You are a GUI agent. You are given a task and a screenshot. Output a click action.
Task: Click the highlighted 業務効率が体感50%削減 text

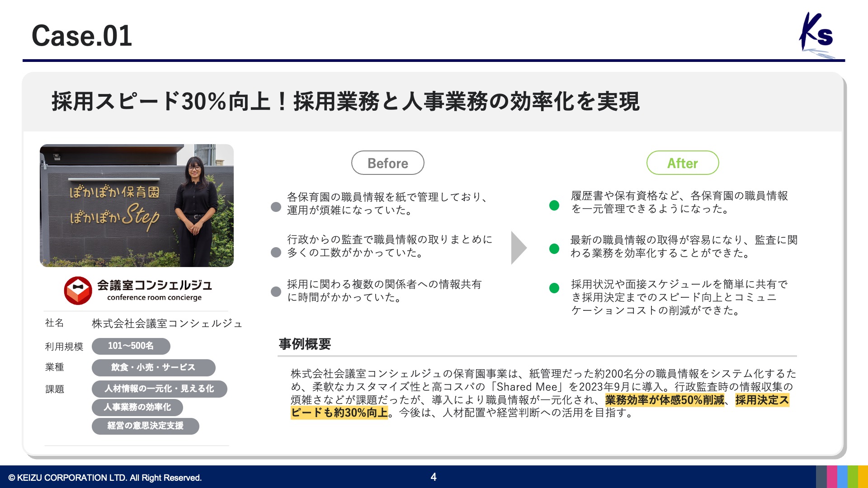664,400
